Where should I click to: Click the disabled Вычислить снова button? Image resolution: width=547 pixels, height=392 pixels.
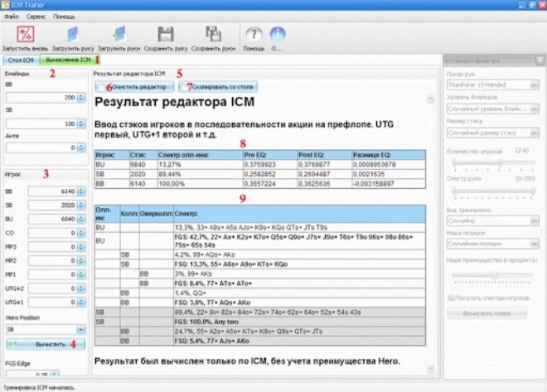(x=486, y=313)
